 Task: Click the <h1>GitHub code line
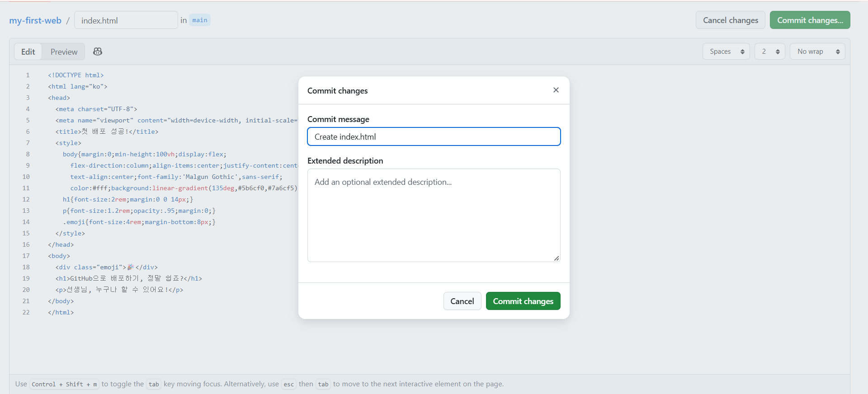[x=129, y=278]
